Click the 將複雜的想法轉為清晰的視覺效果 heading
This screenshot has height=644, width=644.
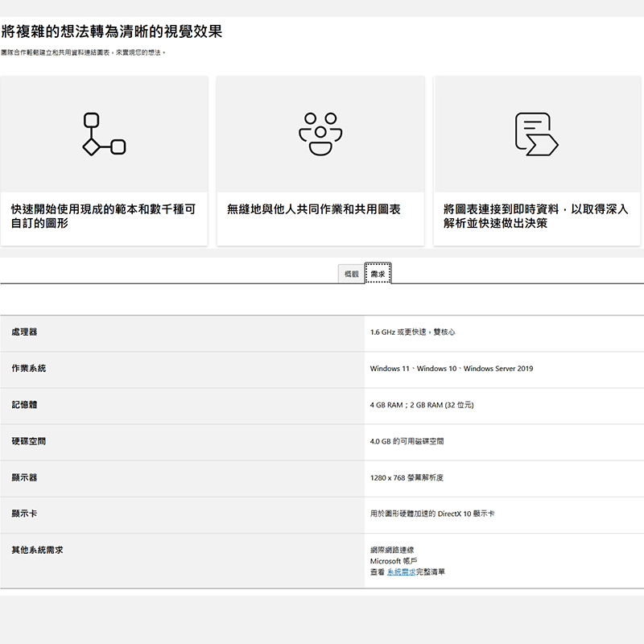pos(111,32)
